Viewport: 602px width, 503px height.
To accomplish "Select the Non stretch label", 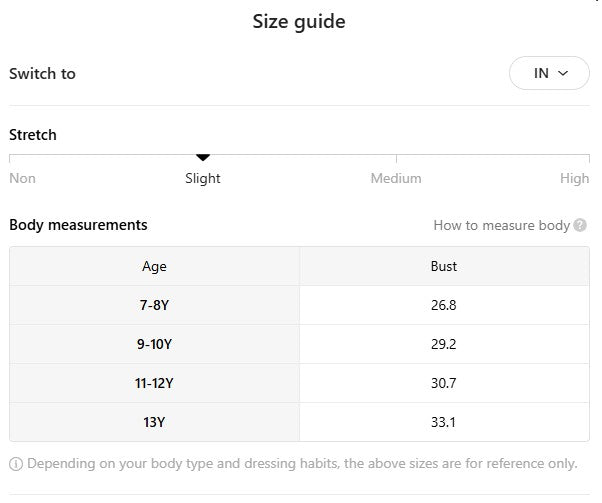I will pyautogui.click(x=22, y=178).
